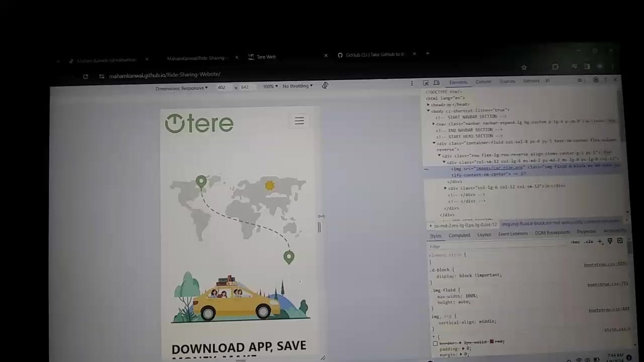The width and height of the screenshot is (644, 362).
Task: Click the red color swatch in border rule
Action: coord(492,342)
